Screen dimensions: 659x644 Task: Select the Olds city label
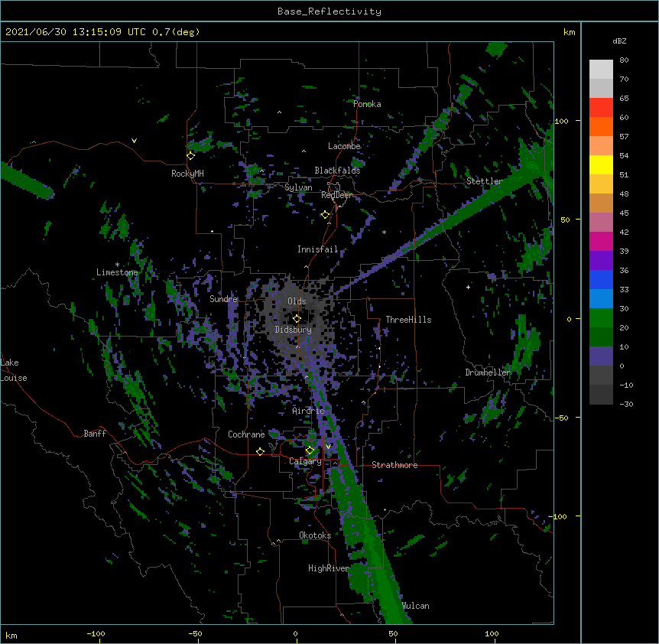[297, 301]
